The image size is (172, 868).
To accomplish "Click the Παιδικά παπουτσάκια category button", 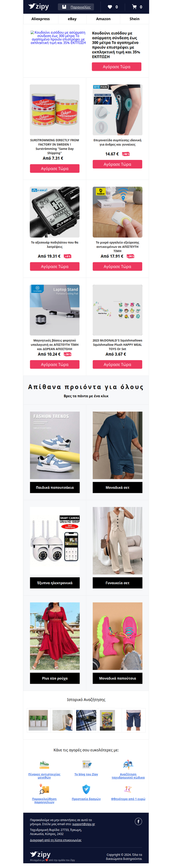I will 55,488.
